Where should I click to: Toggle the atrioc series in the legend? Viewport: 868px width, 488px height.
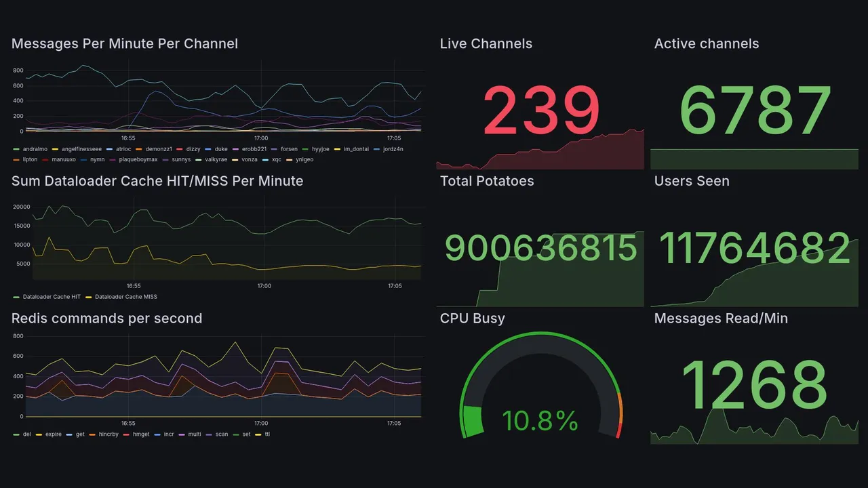click(123, 149)
